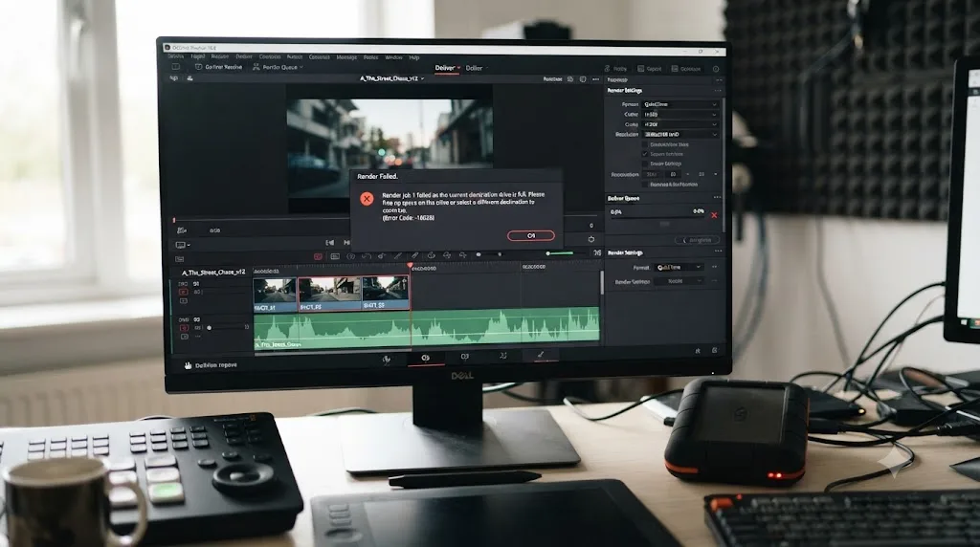Remove the failed job with the red X in Deliver Queue

(x=714, y=215)
